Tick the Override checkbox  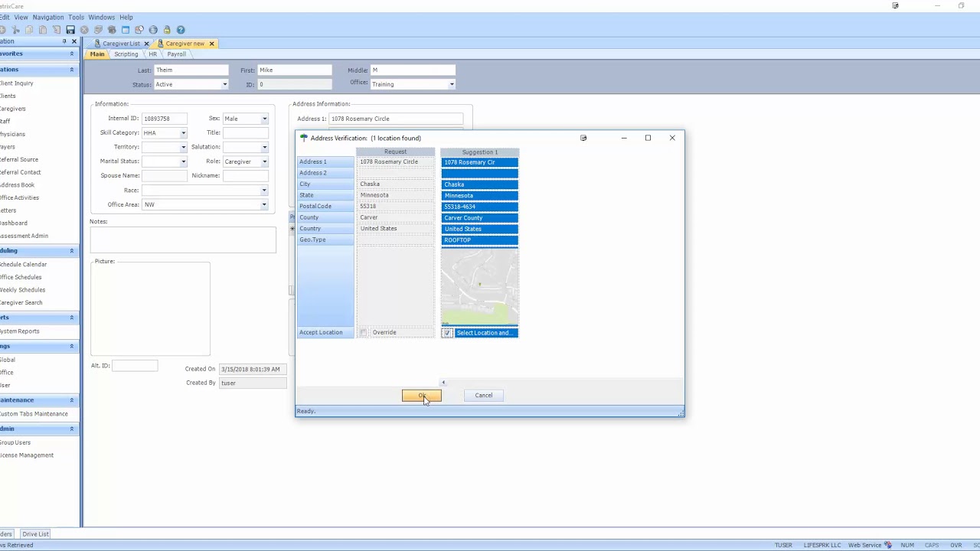point(364,333)
